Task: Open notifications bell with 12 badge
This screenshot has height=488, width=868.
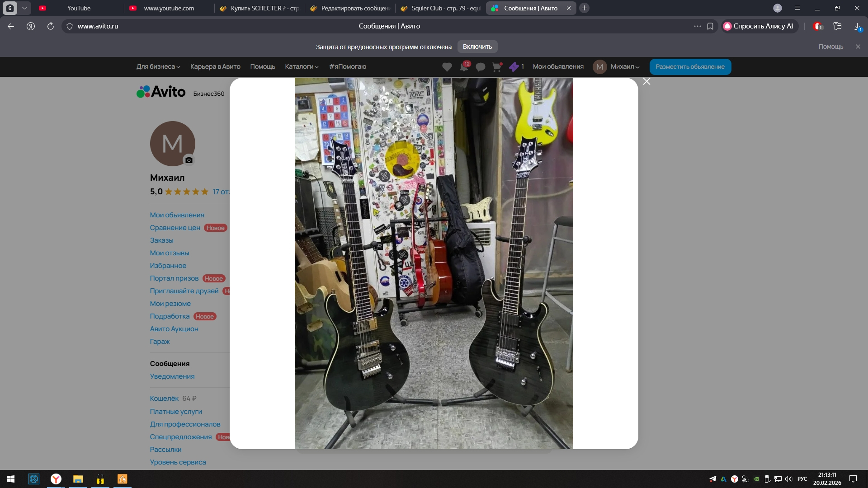Action: click(464, 67)
